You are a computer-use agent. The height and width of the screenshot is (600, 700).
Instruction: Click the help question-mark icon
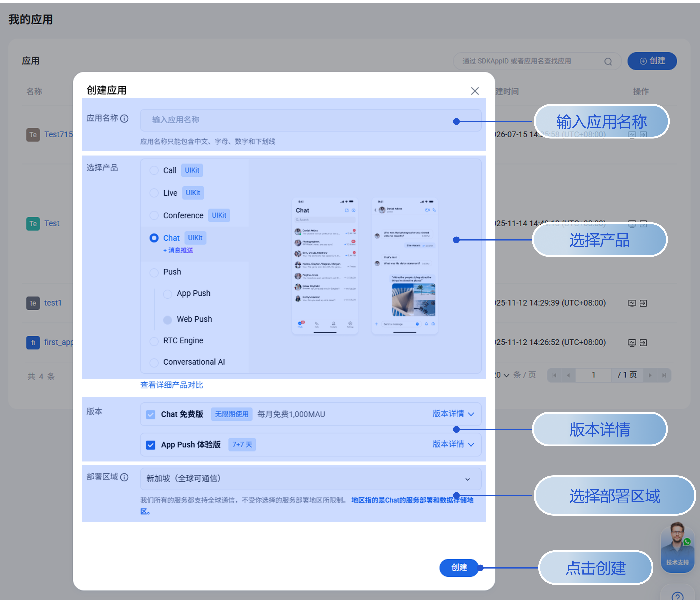(677, 596)
